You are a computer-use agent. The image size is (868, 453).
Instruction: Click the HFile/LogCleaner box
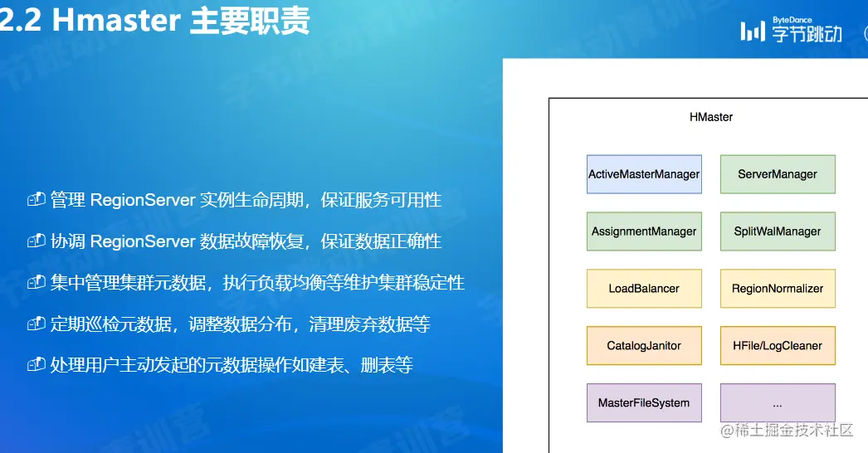click(x=778, y=346)
